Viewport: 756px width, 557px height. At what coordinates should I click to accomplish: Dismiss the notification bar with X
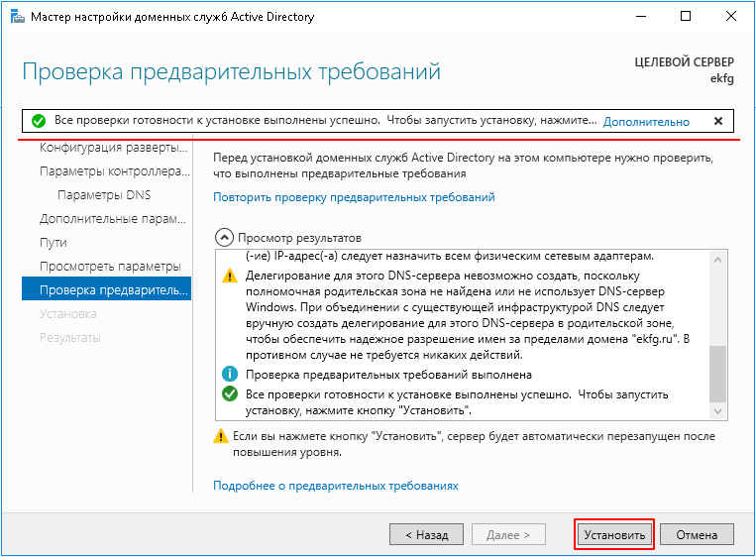[718, 121]
